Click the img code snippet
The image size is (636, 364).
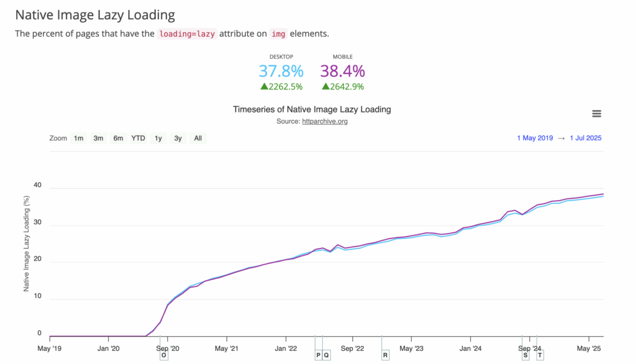tap(278, 34)
